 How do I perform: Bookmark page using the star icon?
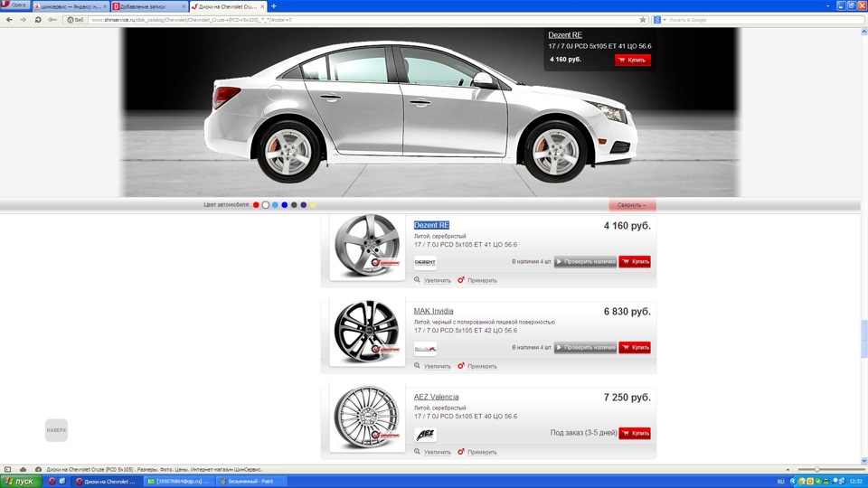(643, 19)
